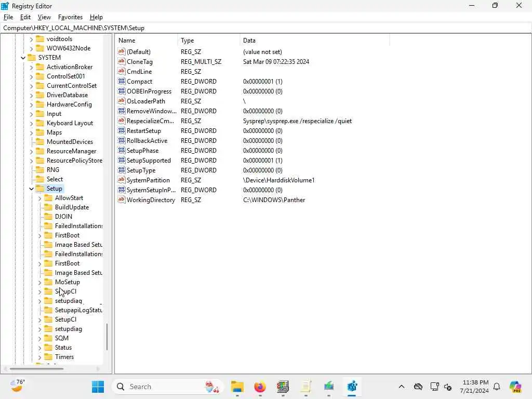Select the Keyboard Layout tree key
The height and width of the screenshot is (399, 532).
point(70,123)
